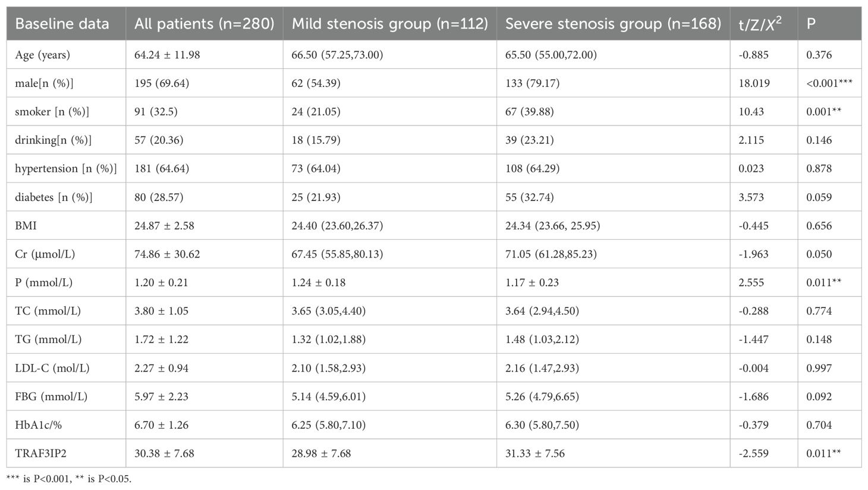Select the "Age (years)" row label
Viewport: 868px width, 490px height.
[x=42, y=55]
